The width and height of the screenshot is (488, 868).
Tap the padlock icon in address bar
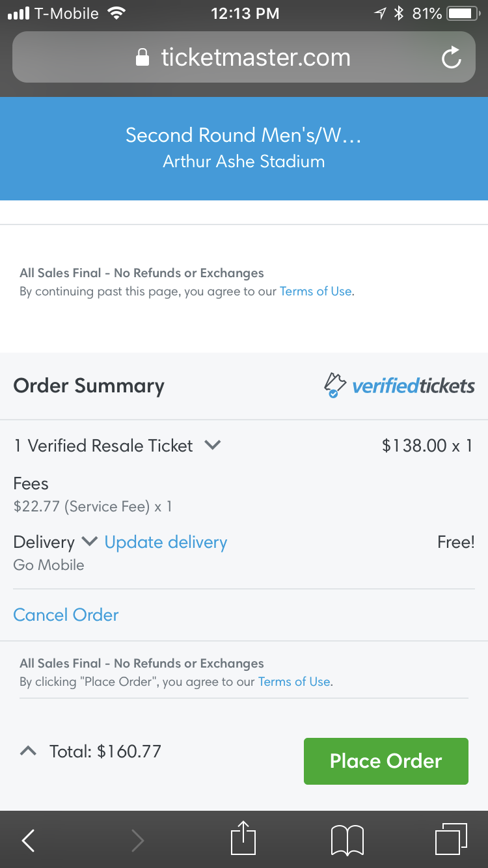(x=142, y=58)
